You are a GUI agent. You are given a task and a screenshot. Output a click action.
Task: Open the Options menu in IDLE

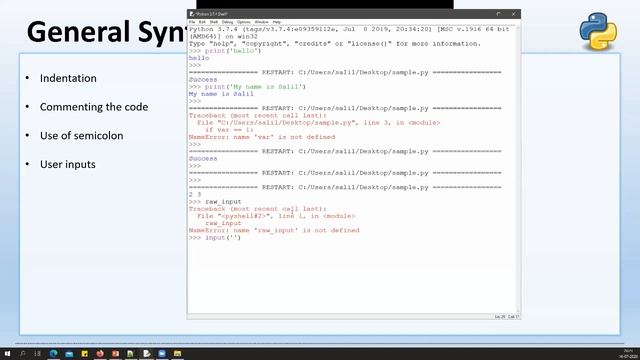pyautogui.click(x=244, y=22)
